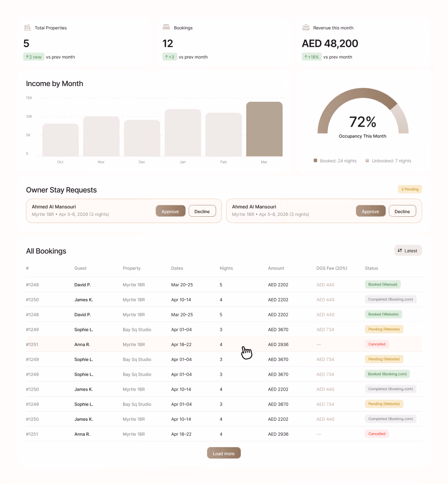
Task: Click the Income by Month heading
Action: point(55,83)
